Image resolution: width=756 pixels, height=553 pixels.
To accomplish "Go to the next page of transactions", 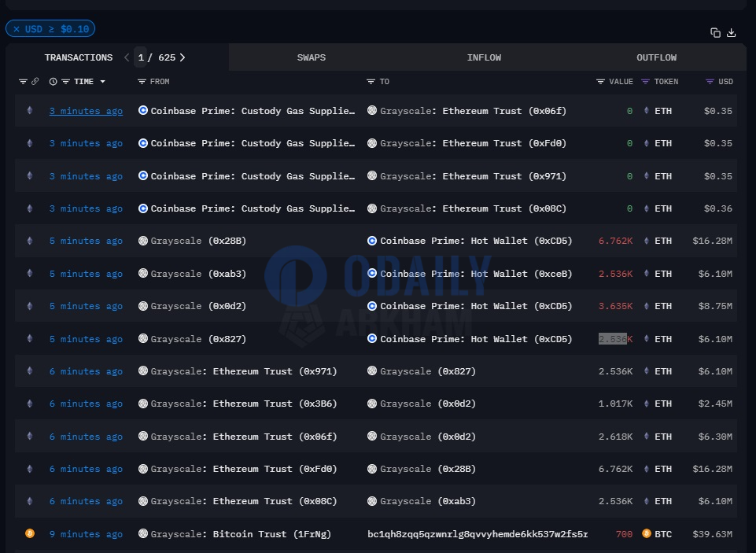I will click(183, 57).
